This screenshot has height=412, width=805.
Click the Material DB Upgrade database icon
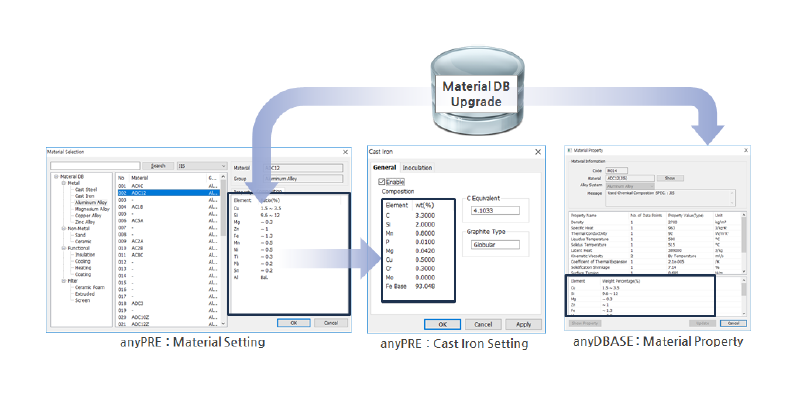tap(473, 84)
